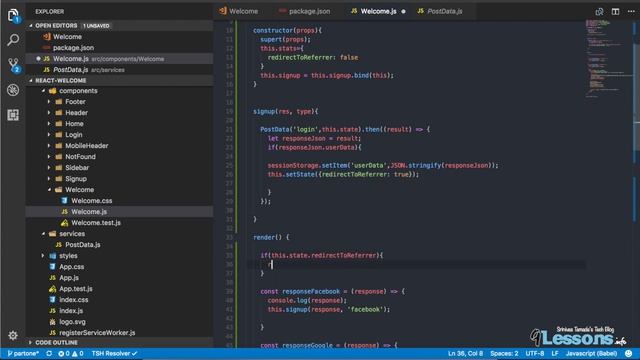This screenshot has width=640, height=360.
Task: Open logo.svg file
Action: [x=119, y=322]
